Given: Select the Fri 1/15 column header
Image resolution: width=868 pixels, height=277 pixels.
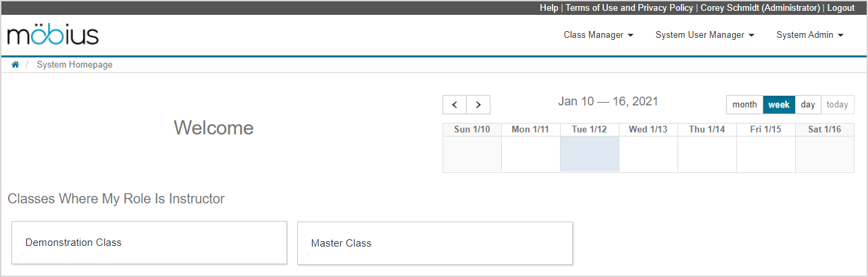Looking at the screenshot, I should coord(765,129).
